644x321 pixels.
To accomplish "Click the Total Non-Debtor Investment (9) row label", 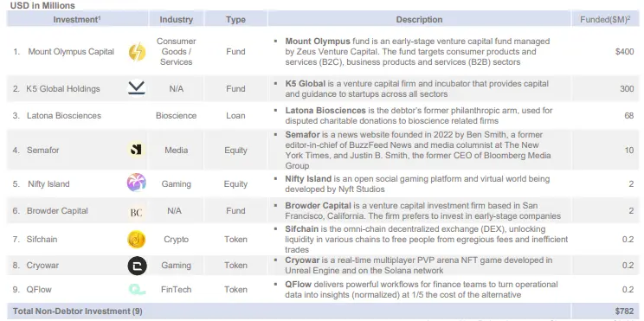I will (x=78, y=311).
